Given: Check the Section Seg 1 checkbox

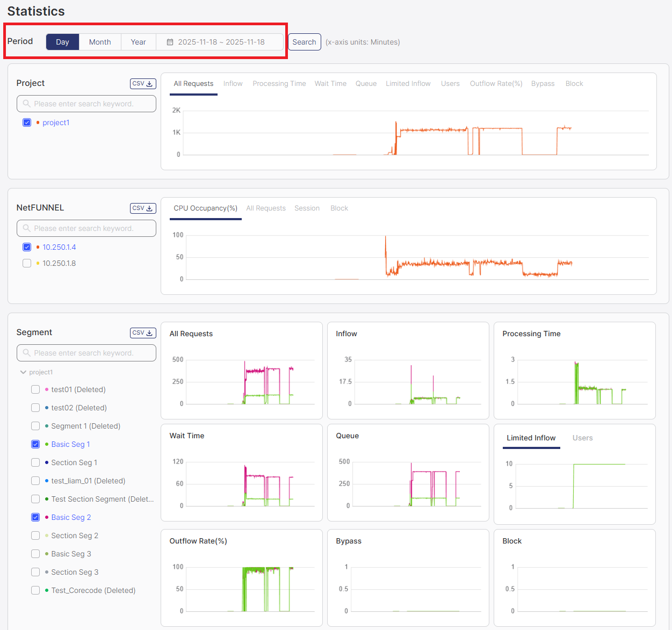Looking at the screenshot, I should pos(35,462).
